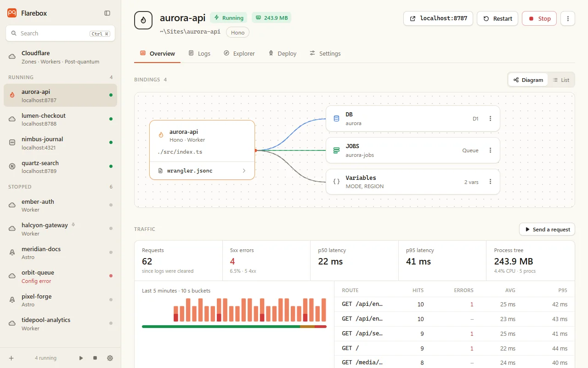Click the aurora-api worker node card
This screenshot has height=368, width=588.
[x=202, y=150]
